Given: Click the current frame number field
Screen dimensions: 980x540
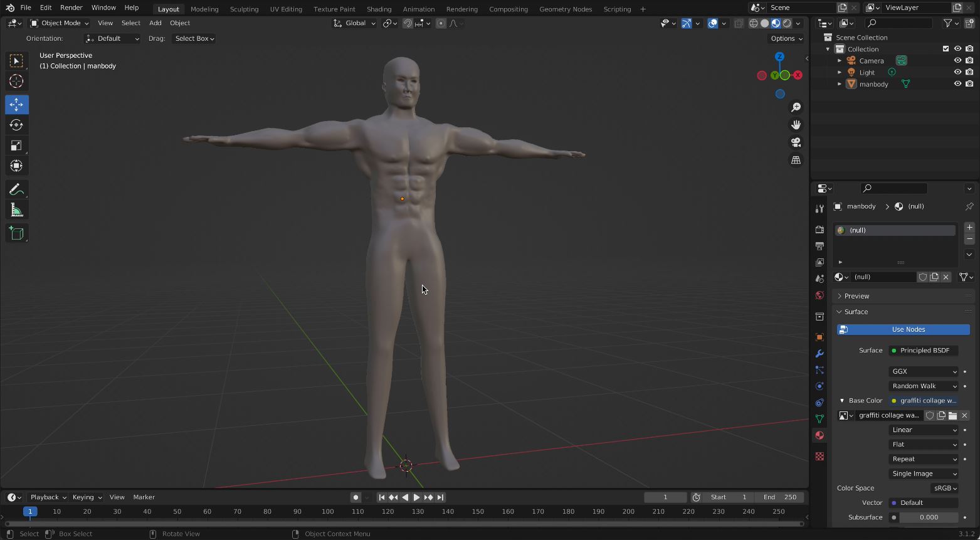Looking at the screenshot, I should [665, 497].
